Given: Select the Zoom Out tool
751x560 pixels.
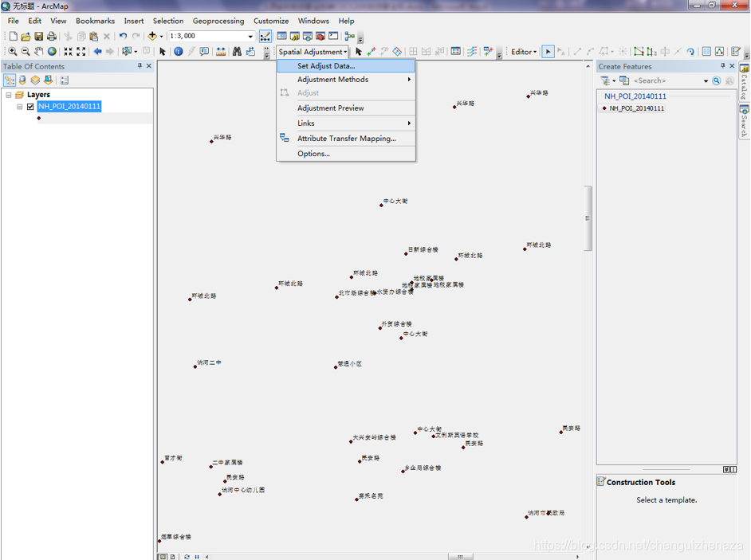Looking at the screenshot, I should pyautogui.click(x=26, y=51).
